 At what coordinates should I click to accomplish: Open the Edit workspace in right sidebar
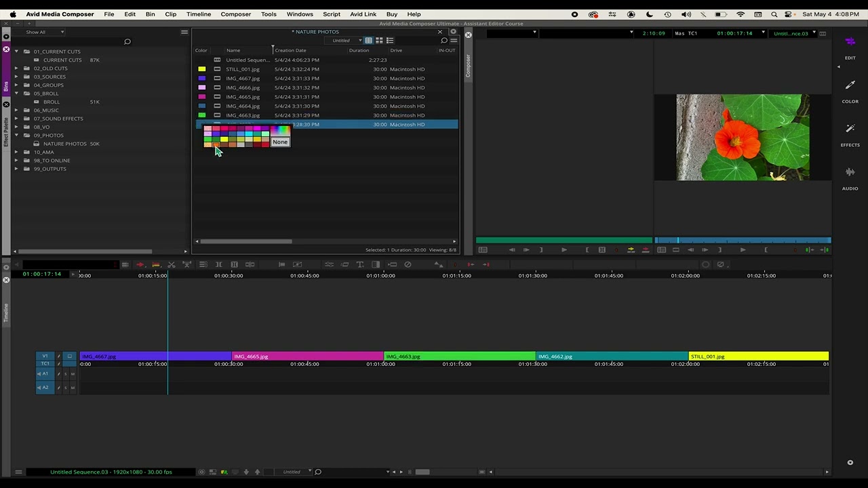click(850, 46)
